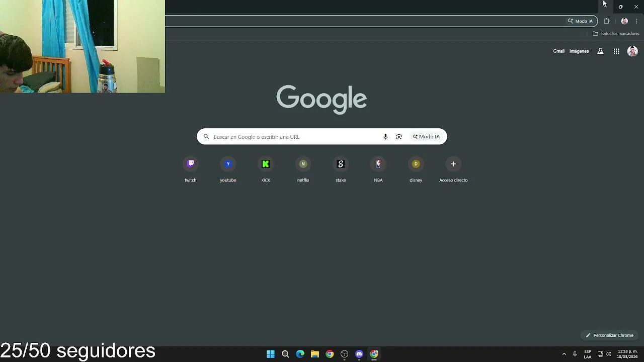Open Todos los marcadores folder
The width and height of the screenshot is (644, 362).
616,34
